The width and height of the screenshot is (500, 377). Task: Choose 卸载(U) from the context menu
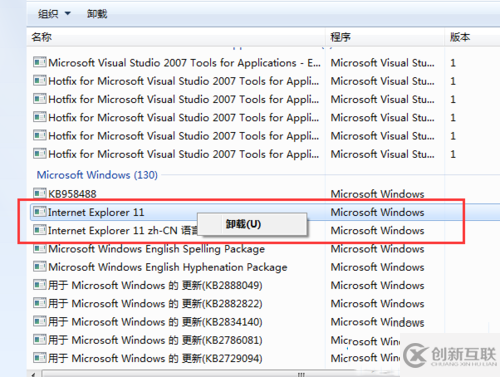tap(252, 224)
